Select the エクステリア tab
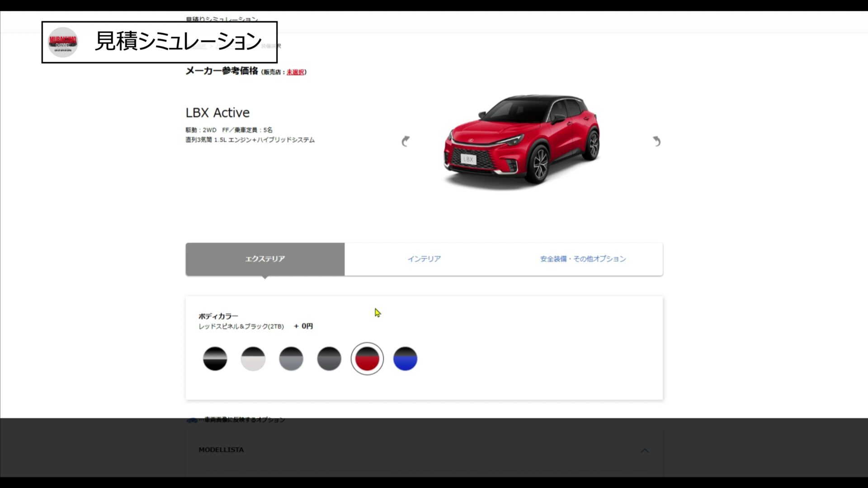The height and width of the screenshot is (488, 868). click(265, 259)
